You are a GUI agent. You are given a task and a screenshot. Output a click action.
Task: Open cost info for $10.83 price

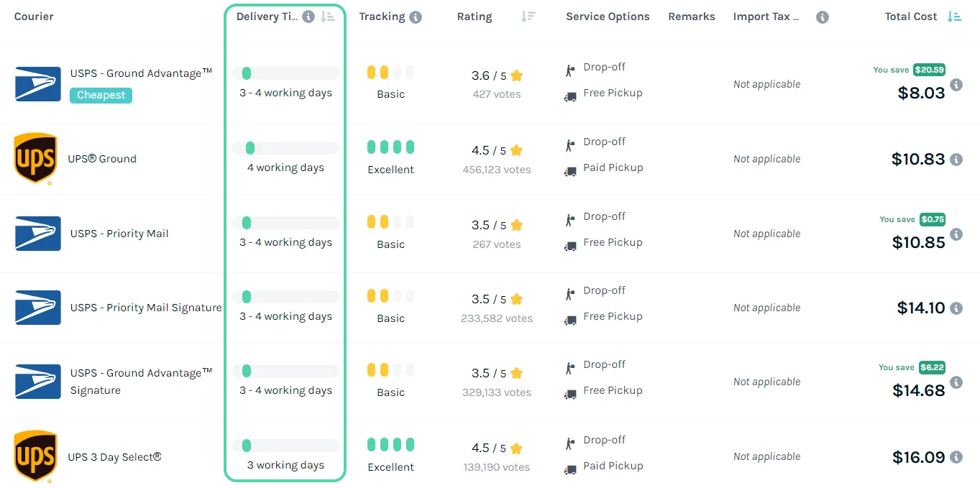pos(956,160)
